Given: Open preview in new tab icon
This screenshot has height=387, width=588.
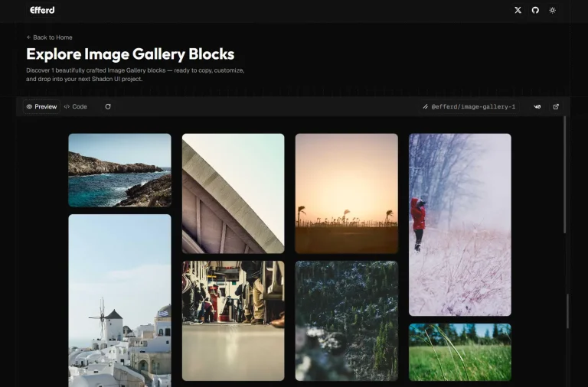Looking at the screenshot, I should 556,107.
